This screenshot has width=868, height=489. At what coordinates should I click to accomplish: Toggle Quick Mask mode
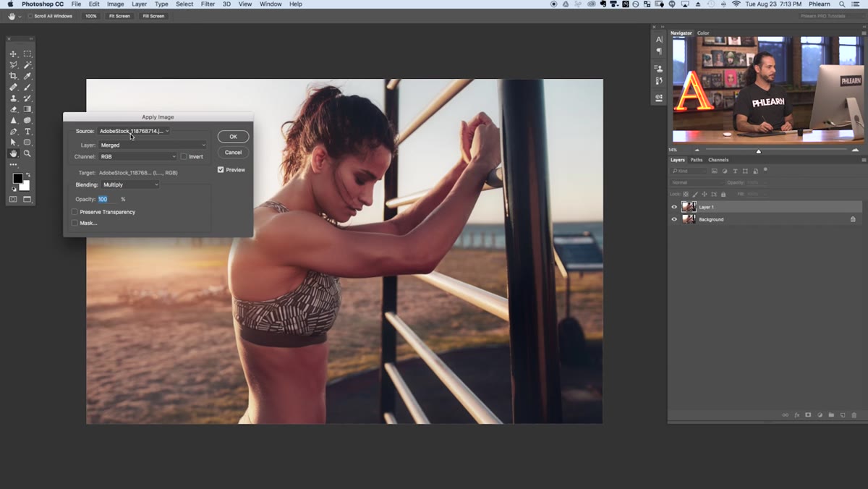click(13, 199)
